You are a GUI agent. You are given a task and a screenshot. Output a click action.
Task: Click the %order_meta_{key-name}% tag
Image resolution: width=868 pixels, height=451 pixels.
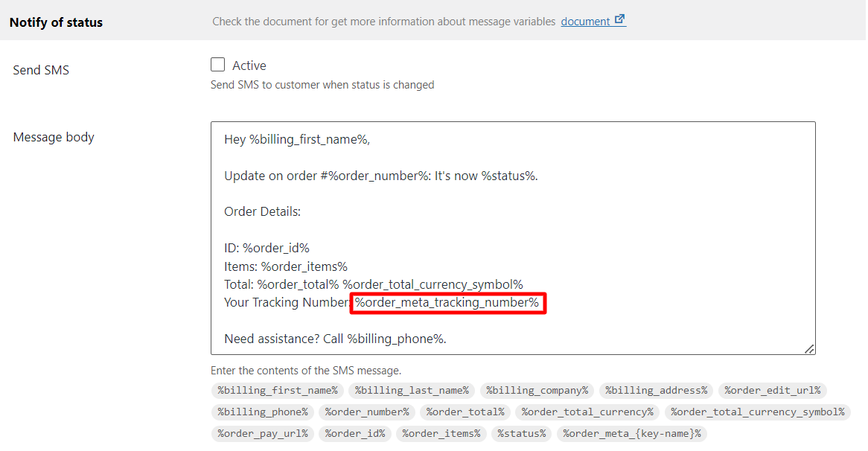[x=631, y=433]
